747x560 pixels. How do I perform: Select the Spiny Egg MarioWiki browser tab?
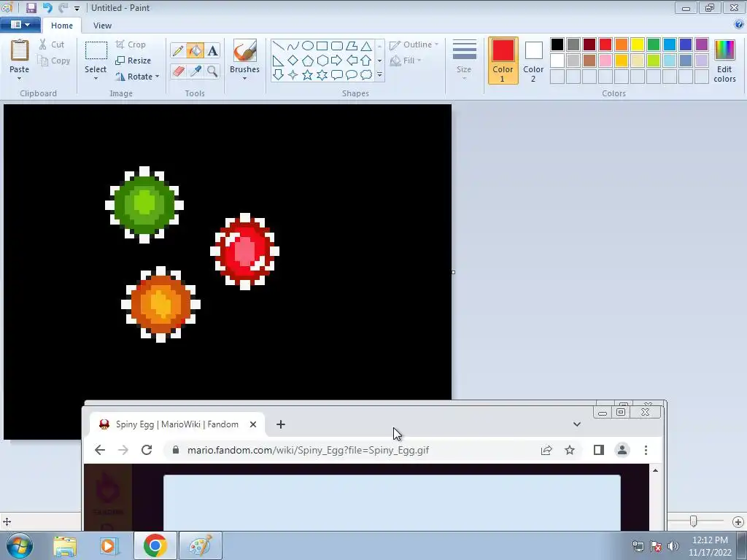(177, 424)
